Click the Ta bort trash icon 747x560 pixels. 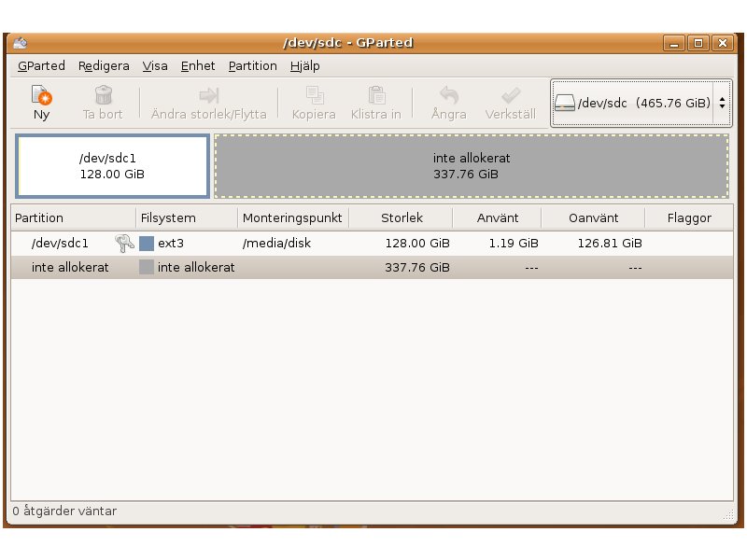[103, 95]
